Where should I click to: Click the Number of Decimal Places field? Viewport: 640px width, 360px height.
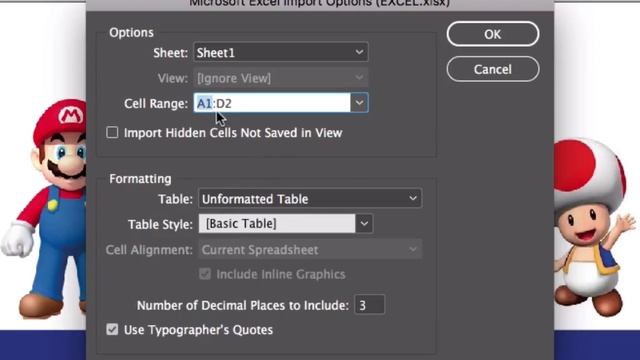[x=369, y=304]
